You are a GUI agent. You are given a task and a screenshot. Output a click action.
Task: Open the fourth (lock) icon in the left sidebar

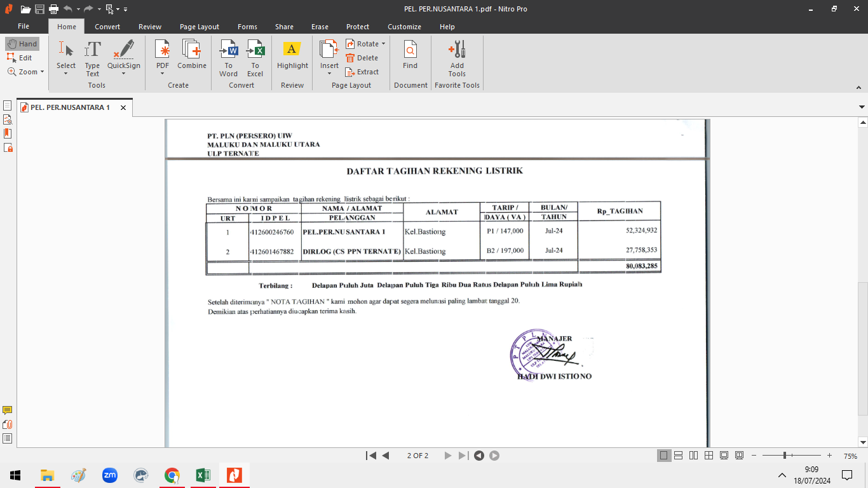click(x=8, y=147)
